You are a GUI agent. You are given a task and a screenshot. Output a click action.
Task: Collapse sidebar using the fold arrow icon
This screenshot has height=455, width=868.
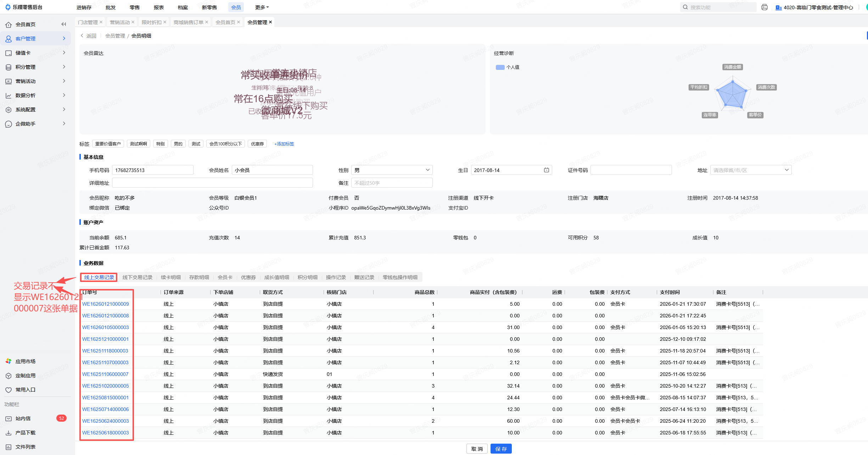[64, 24]
